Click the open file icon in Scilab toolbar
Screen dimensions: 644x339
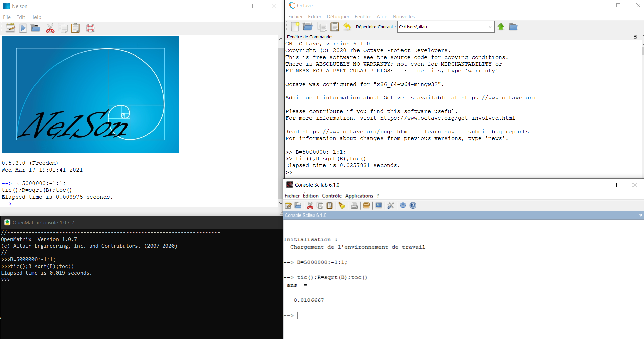click(x=298, y=205)
